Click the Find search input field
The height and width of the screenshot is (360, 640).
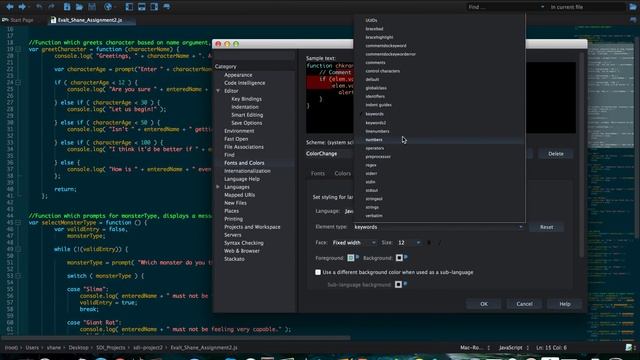pos(502,7)
